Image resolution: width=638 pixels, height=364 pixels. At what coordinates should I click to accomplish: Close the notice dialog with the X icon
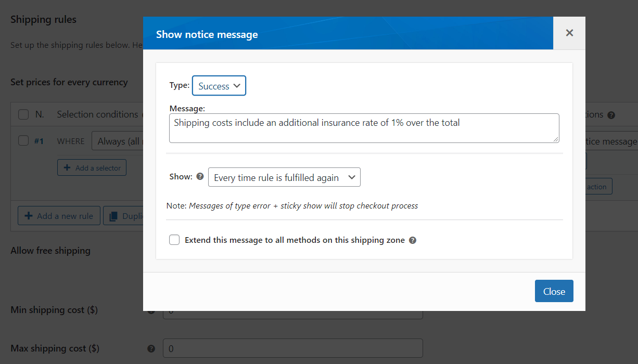point(569,33)
